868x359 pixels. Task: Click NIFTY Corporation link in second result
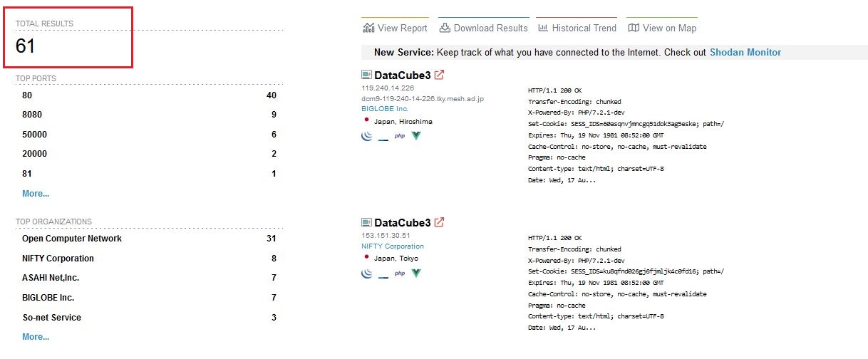pyautogui.click(x=393, y=246)
